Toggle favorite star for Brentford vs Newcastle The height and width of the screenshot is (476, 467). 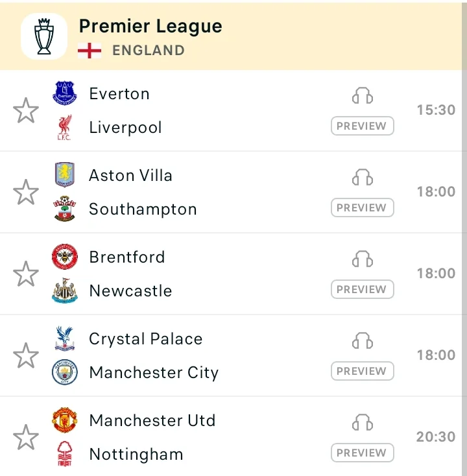pyautogui.click(x=26, y=274)
